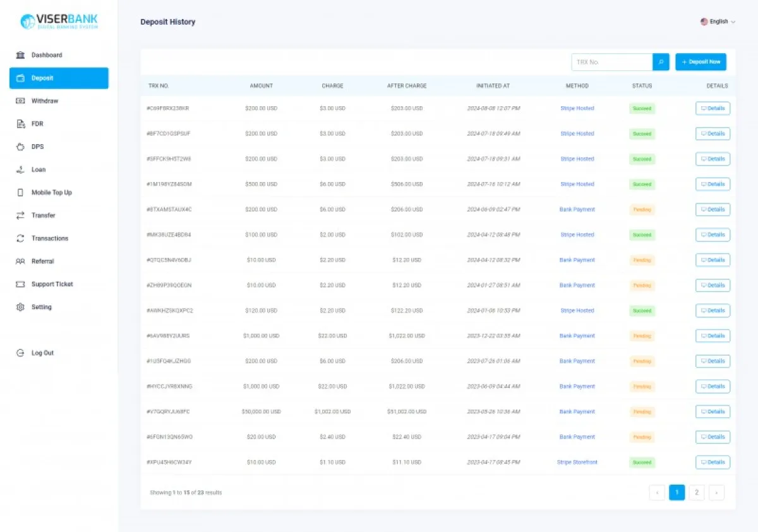Viewport: 758px width, 532px height.
Task: Click the $50,000.00 USD amount cell
Action: point(261,412)
